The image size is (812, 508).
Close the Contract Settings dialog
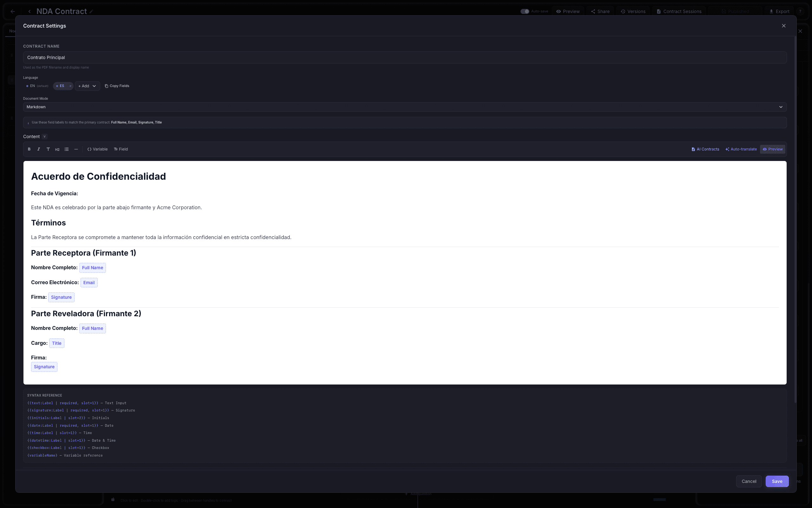point(783,26)
